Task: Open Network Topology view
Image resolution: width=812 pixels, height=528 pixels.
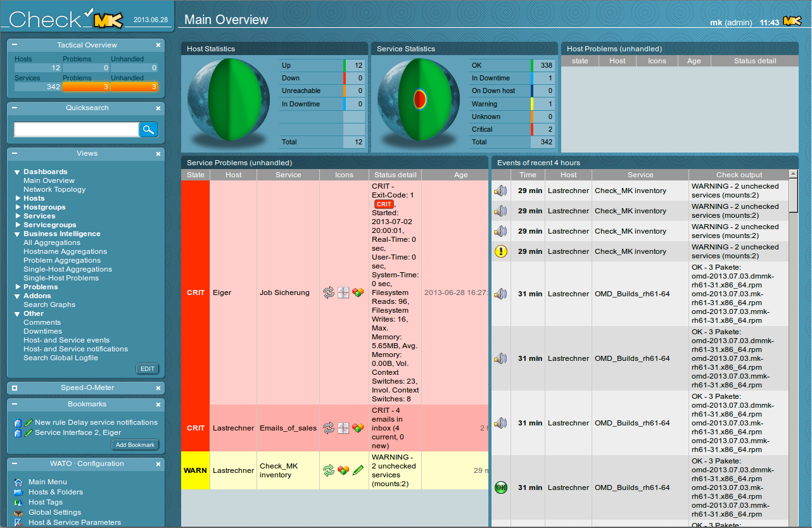Action: click(54, 189)
